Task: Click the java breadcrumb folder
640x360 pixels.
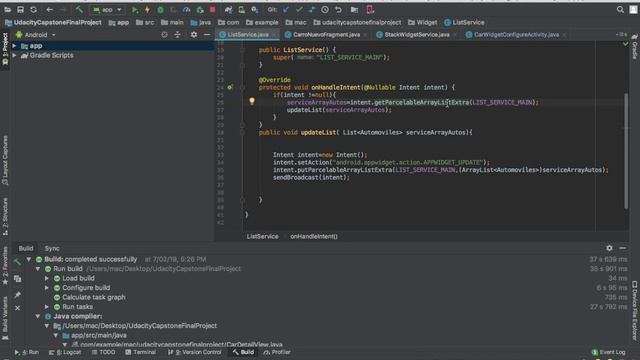Action: (x=201, y=22)
